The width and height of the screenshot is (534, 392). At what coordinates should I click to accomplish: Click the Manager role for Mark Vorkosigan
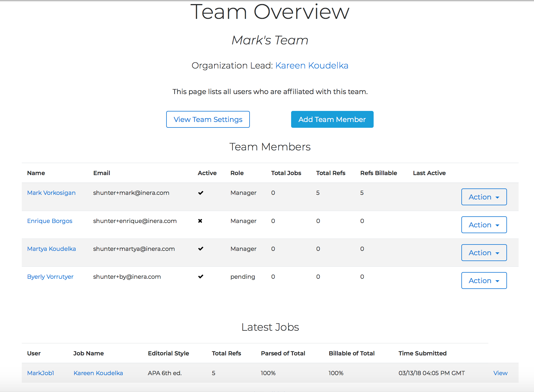(x=243, y=193)
